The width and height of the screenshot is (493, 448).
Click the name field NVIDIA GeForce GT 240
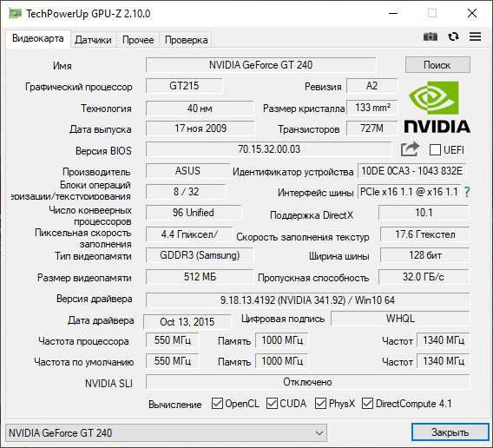tap(260, 65)
